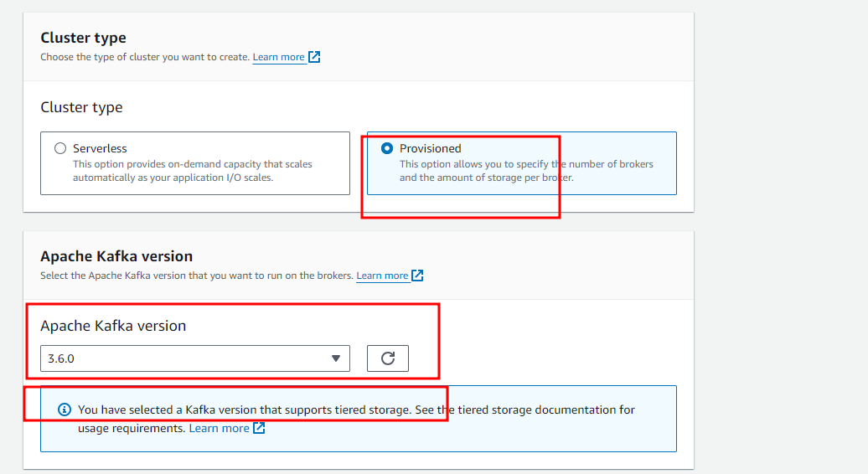Open Learn more link for Apache Kafka version

tap(382, 276)
